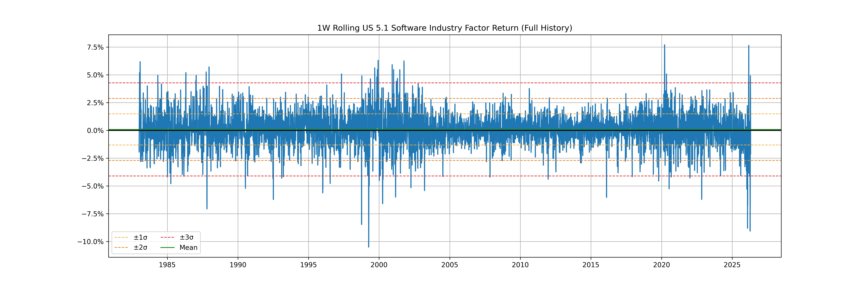Image resolution: width=868 pixels, height=289 pixels.
Task: Click the 2000 x-axis tick label
Action: click(379, 265)
